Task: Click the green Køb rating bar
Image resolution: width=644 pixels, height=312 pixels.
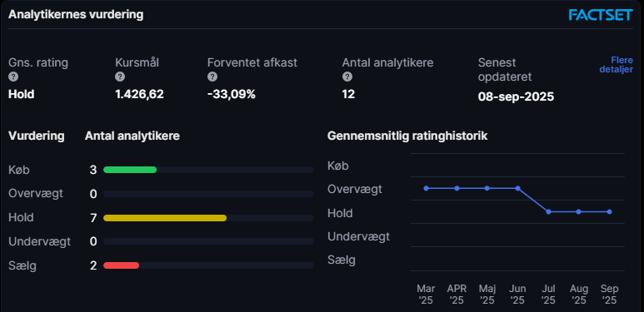Action: point(130,170)
